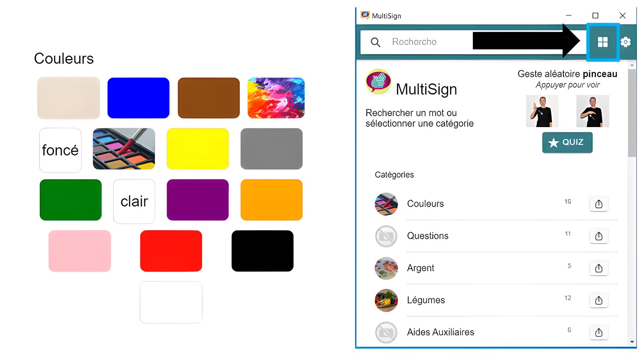This screenshot has width=643, height=364.
Task: Open the Questions category entry
Action: (428, 236)
